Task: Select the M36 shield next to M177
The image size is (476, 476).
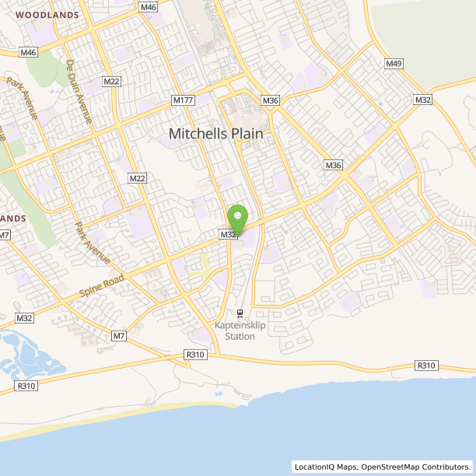Action: (270, 100)
